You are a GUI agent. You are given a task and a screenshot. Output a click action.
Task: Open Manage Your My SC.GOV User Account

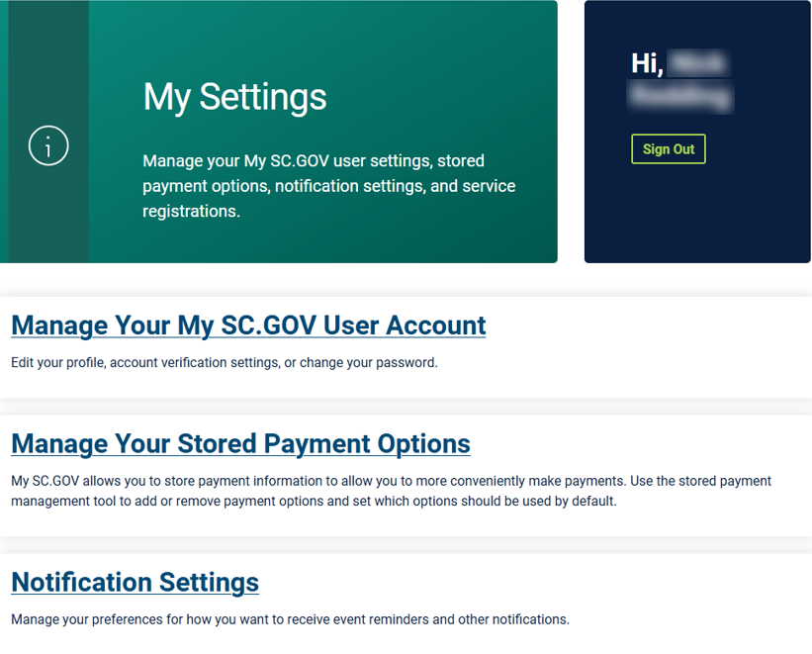pos(248,326)
